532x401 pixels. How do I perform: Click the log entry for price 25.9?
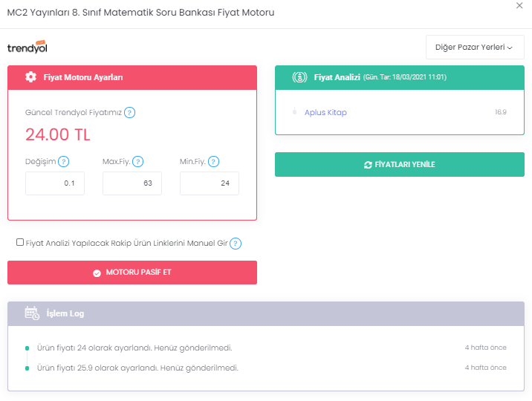pos(137,368)
